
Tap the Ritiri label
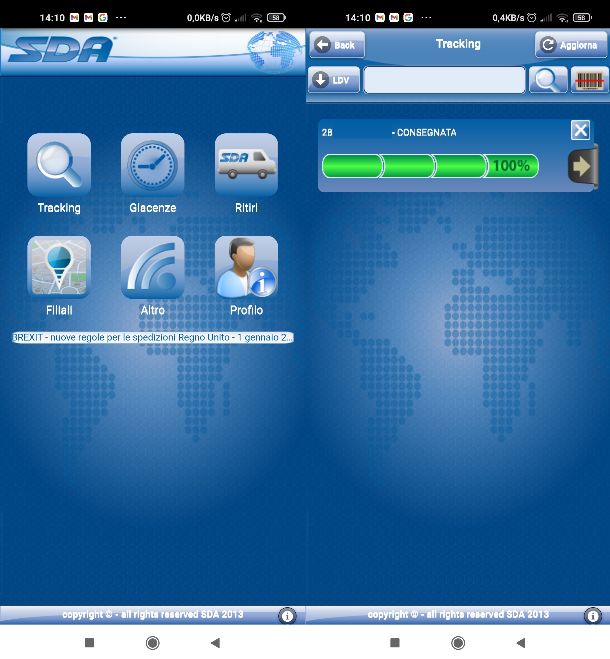click(x=246, y=208)
